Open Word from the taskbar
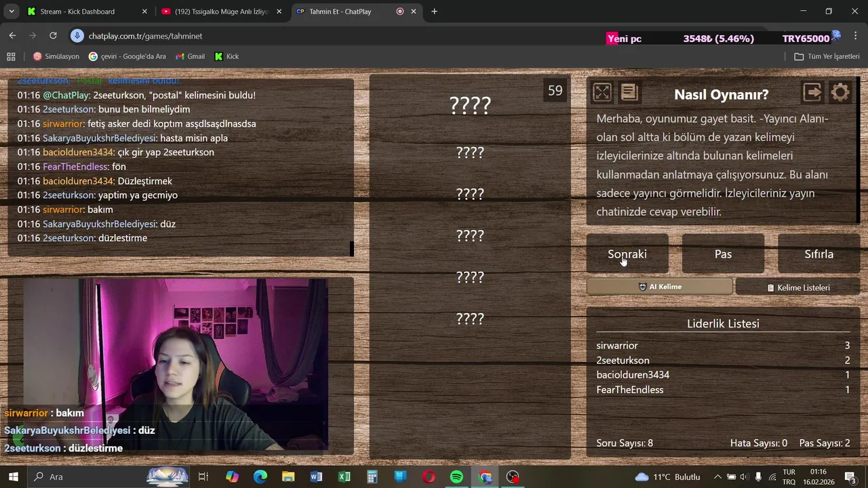Viewport: 868px width, 488px height. click(316, 476)
